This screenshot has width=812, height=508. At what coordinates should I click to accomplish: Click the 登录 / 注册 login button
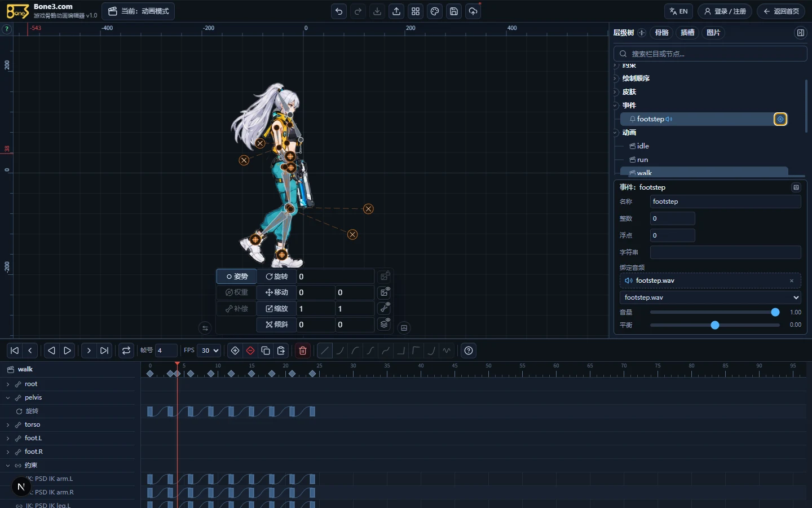(x=725, y=11)
